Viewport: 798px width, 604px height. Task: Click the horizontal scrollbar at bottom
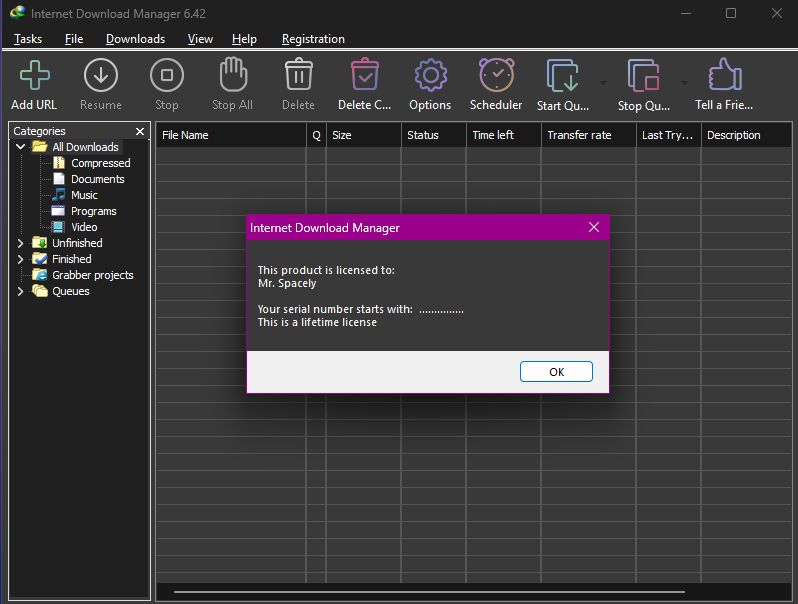pyautogui.click(x=429, y=592)
